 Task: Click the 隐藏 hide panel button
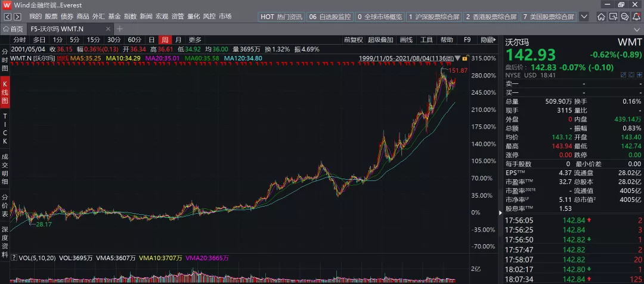tap(488, 40)
